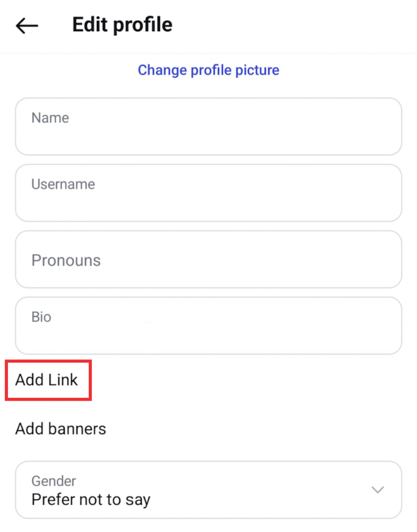Navigate back using the arrow at top left
Screen dimensions: 417x532
click(26, 25)
